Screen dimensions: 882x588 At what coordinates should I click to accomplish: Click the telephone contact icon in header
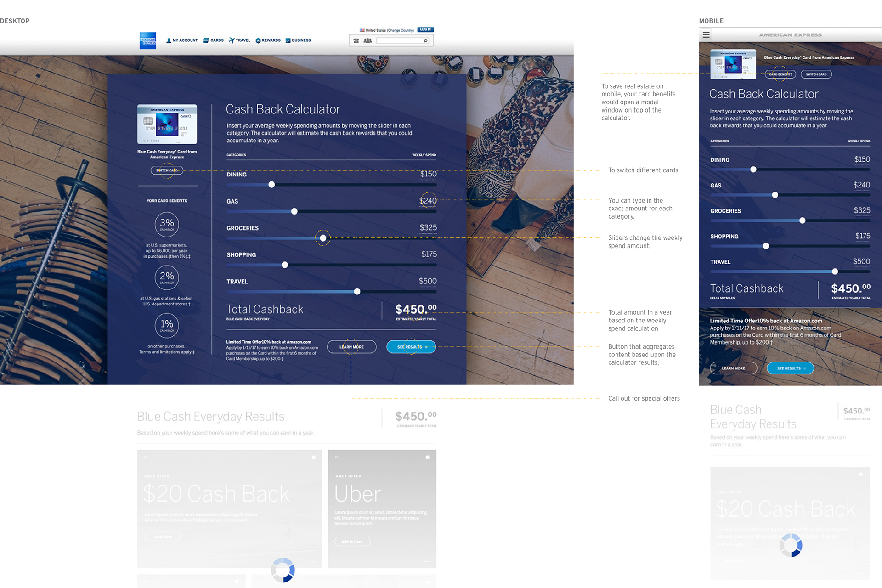pyautogui.click(x=356, y=41)
